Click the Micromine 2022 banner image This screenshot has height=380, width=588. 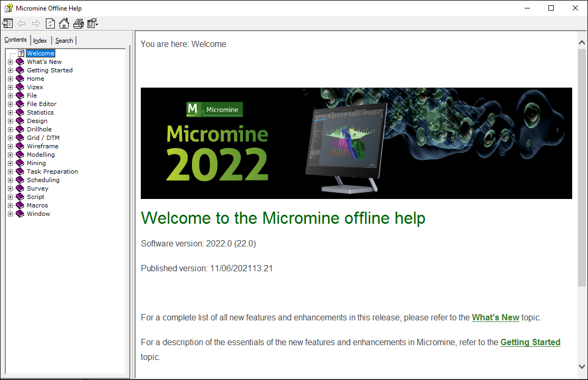point(356,143)
